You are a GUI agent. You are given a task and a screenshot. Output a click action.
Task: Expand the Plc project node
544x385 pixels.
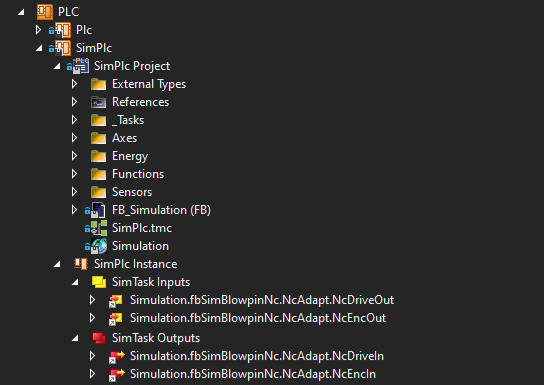coord(38,30)
